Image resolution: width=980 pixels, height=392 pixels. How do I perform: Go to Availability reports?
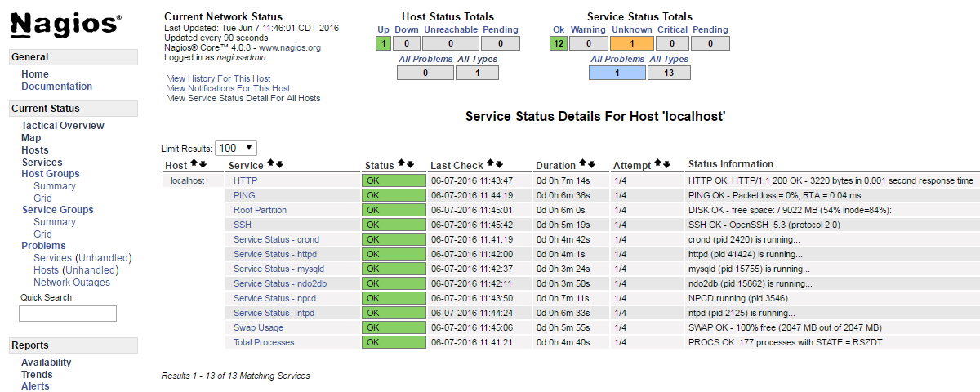click(47, 363)
